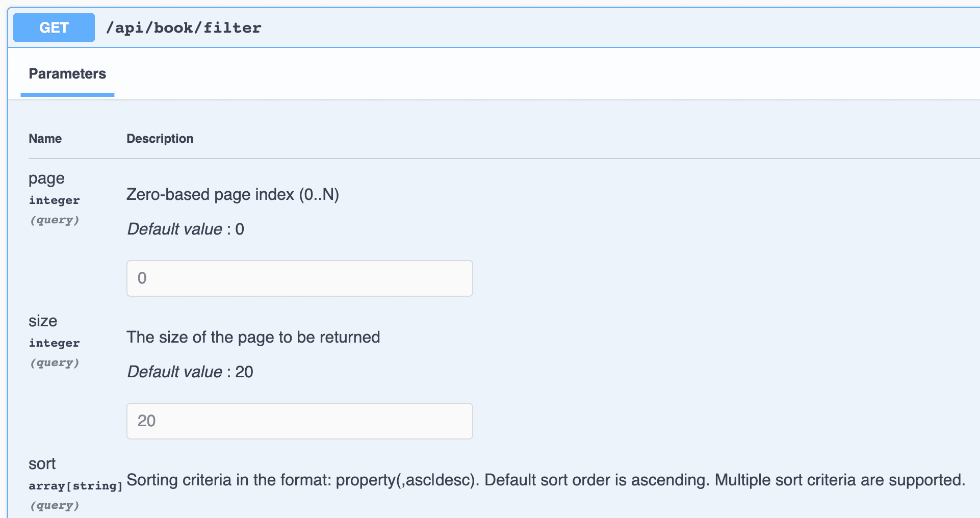This screenshot has height=518, width=980.
Task: Select the Default value 20 text under size
Action: 190,372
